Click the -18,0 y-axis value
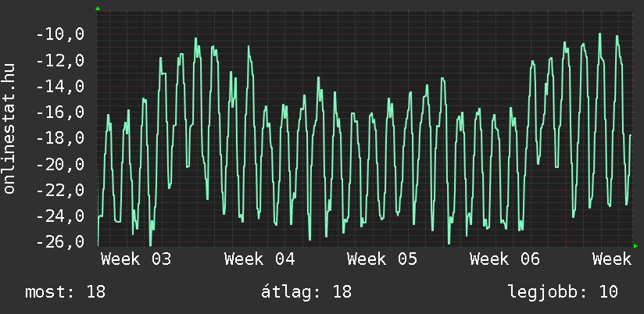Screen dimensions: 644x314 coord(59,138)
